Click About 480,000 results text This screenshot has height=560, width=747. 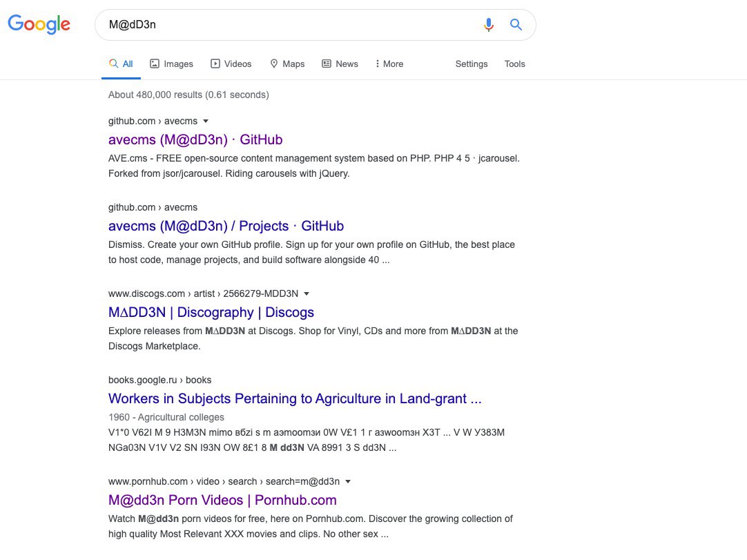coord(188,95)
